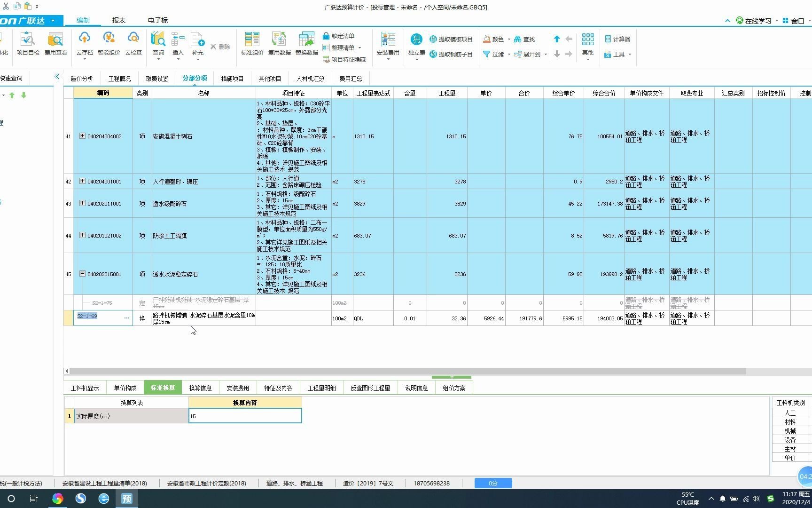Select 材料 category in 工料机类别 list

790,422
